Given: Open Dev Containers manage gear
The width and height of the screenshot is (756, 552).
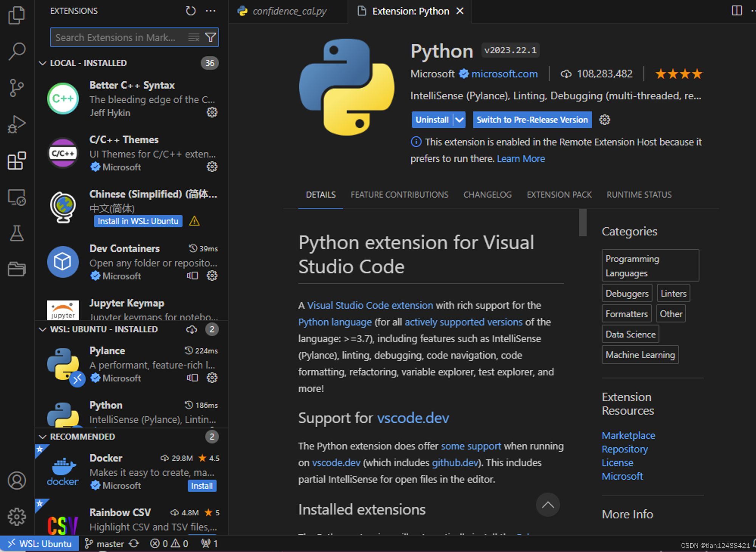Looking at the screenshot, I should point(212,275).
